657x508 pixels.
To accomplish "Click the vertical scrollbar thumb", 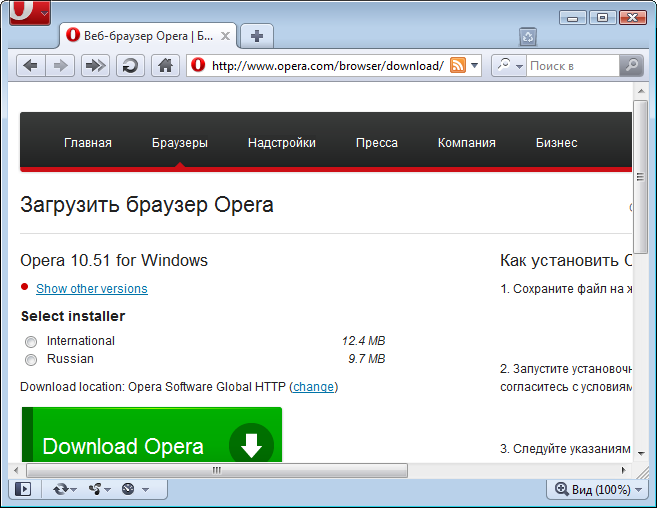I will 640,177.
